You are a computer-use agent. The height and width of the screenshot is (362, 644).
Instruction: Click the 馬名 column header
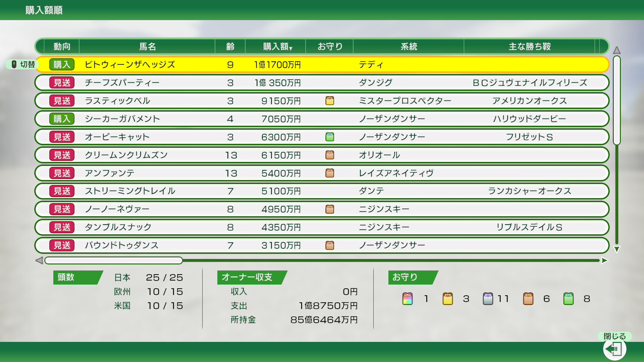click(x=147, y=46)
